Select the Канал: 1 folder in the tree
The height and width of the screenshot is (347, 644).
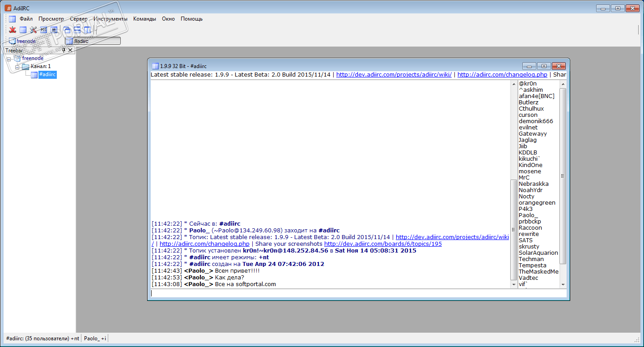[x=41, y=66]
